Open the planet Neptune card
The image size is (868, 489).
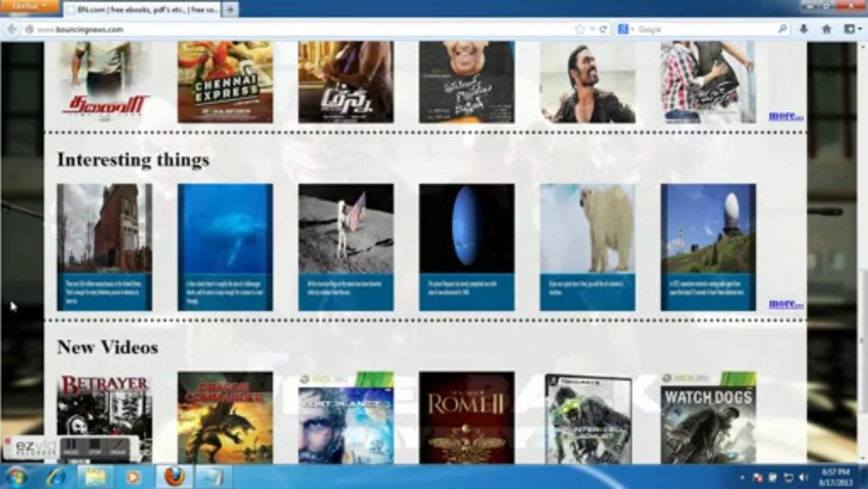466,247
